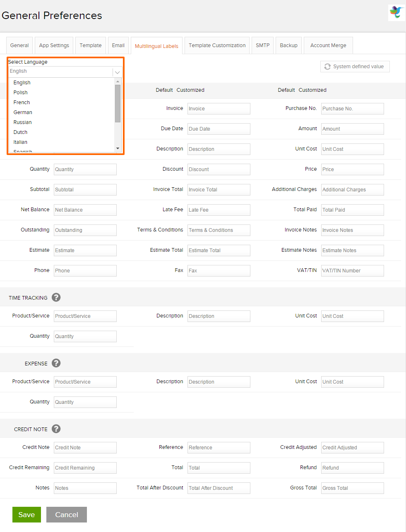406x532 pixels.
Task: Click the Price input field
Action: pos(353,169)
